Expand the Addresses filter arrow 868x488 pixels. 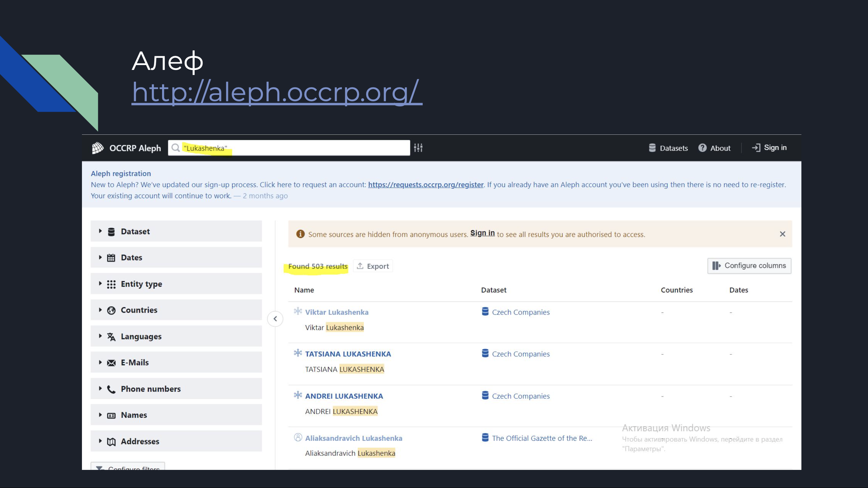100,441
